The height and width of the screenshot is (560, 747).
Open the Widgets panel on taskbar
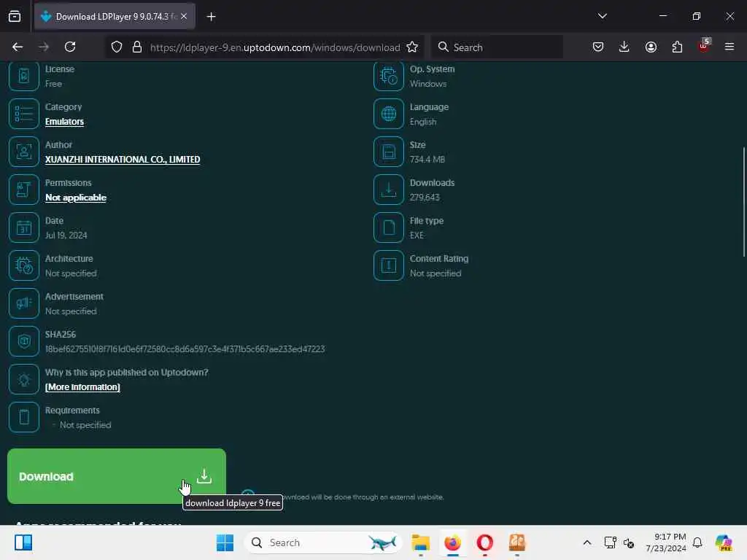[23, 542]
